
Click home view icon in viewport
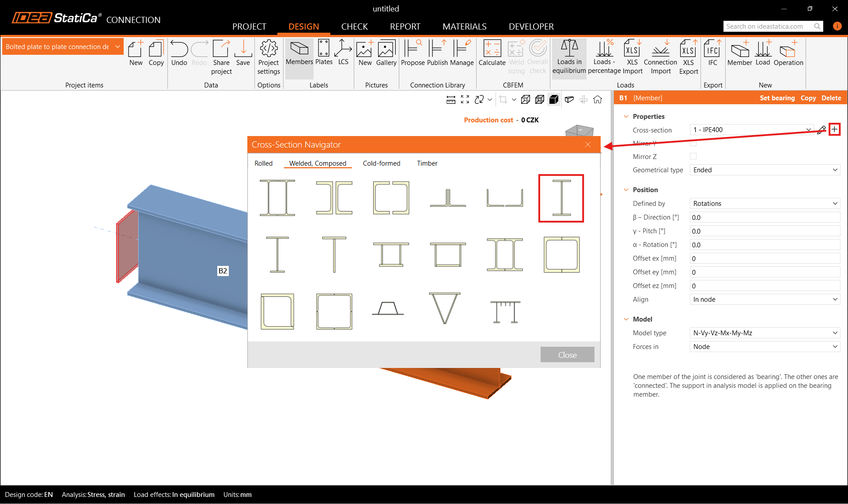pyautogui.click(x=598, y=100)
